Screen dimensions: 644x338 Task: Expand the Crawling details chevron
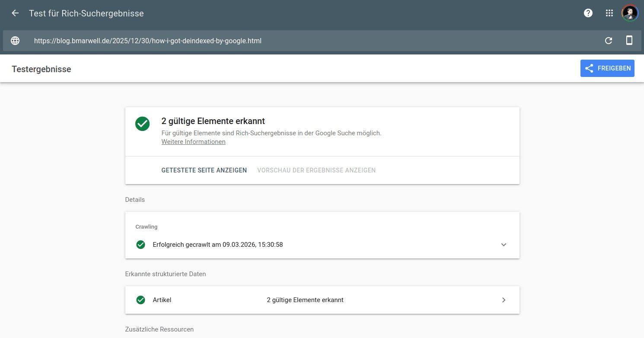tap(504, 245)
